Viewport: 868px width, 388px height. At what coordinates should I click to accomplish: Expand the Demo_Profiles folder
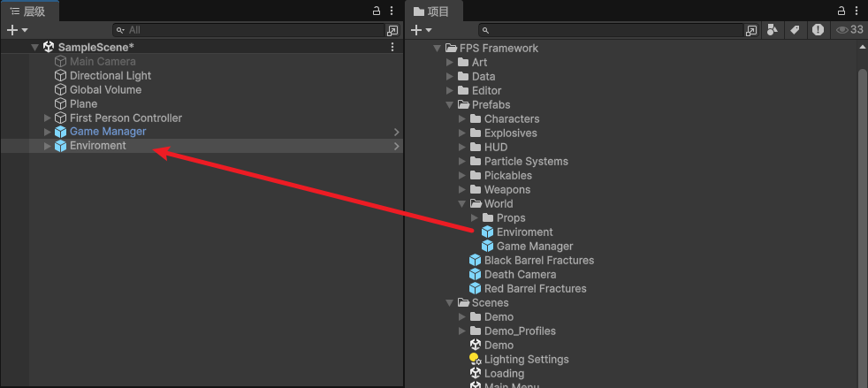[461, 331]
